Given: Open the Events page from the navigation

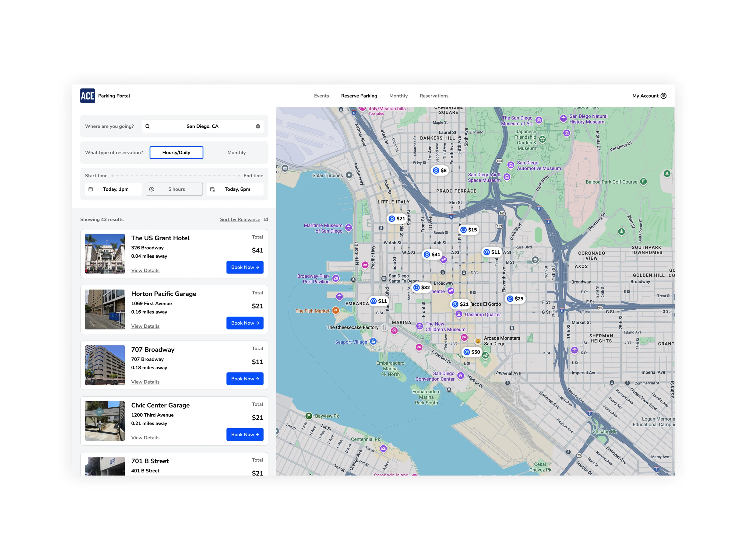Looking at the screenshot, I should 321,96.
